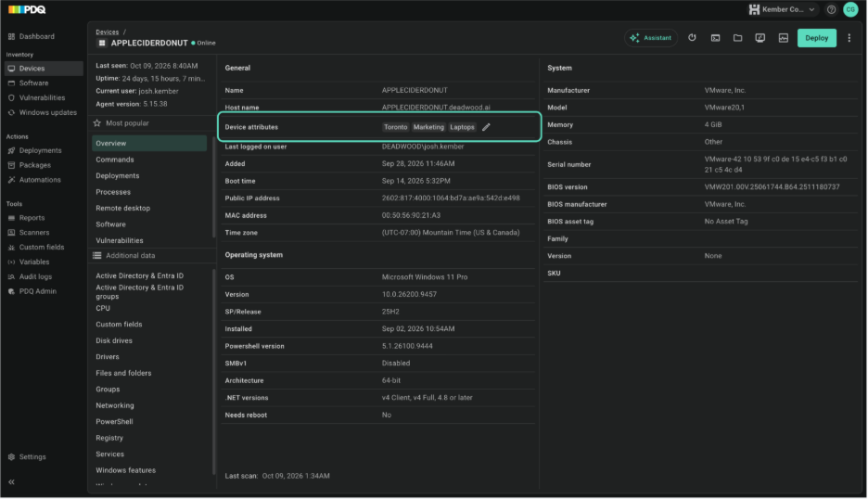Viewport: 868px width, 499px height.
Task: Click the Variables icon in sidebar
Action: (x=11, y=262)
